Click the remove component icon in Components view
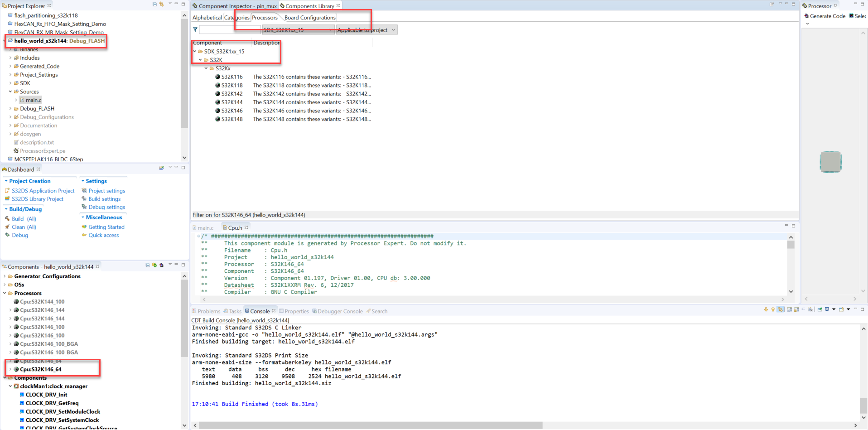This screenshot has width=868, height=430. [161, 266]
